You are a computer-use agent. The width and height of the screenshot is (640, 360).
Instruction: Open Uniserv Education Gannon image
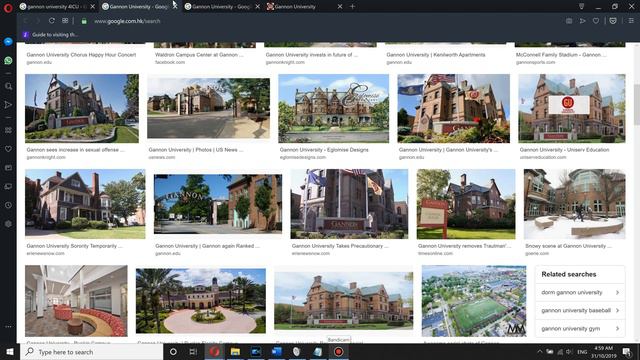click(x=571, y=108)
